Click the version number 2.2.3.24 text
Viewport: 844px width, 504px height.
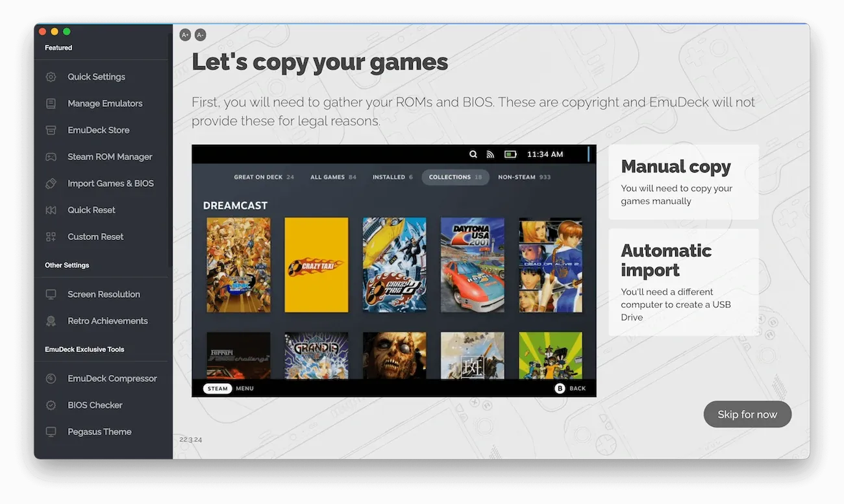tap(191, 440)
